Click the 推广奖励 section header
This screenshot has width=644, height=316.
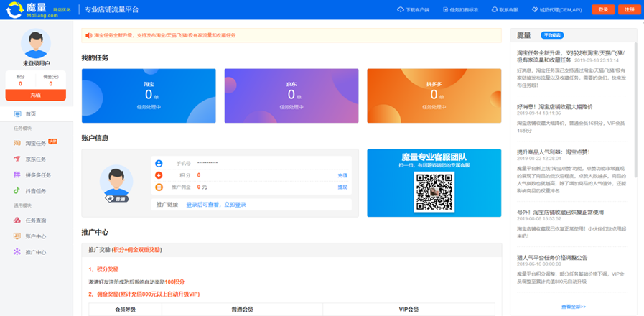(291, 250)
